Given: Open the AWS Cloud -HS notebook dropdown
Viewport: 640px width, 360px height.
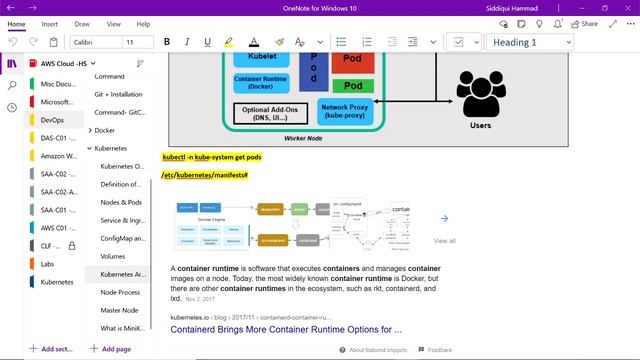Looking at the screenshot, I should pyautogui.click(x=62, y=64).
